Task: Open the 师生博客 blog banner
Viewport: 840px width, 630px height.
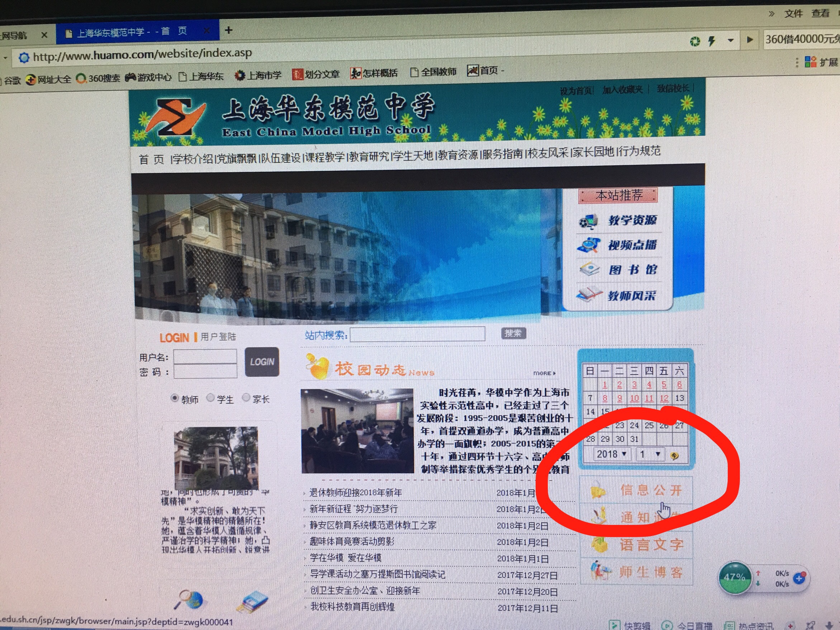Action: click(x=637, y=572)
